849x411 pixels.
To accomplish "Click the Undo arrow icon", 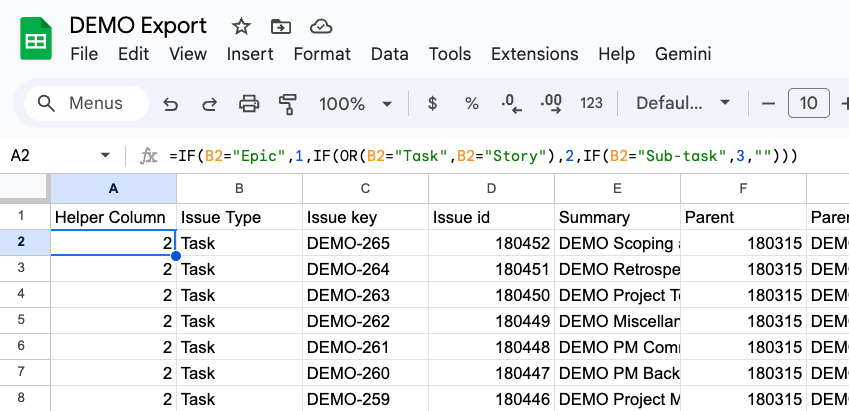I will 171,103.
